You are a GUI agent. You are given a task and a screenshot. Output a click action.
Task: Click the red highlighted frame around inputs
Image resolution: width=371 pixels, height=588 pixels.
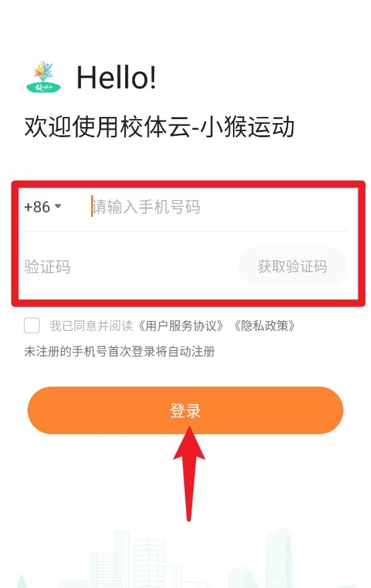coord(188,243)
